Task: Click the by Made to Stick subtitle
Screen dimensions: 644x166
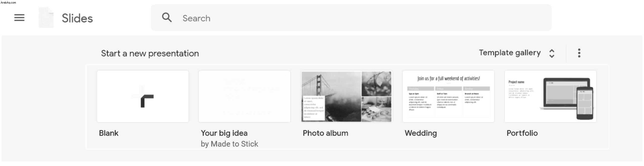Action: tap(229, 144)
